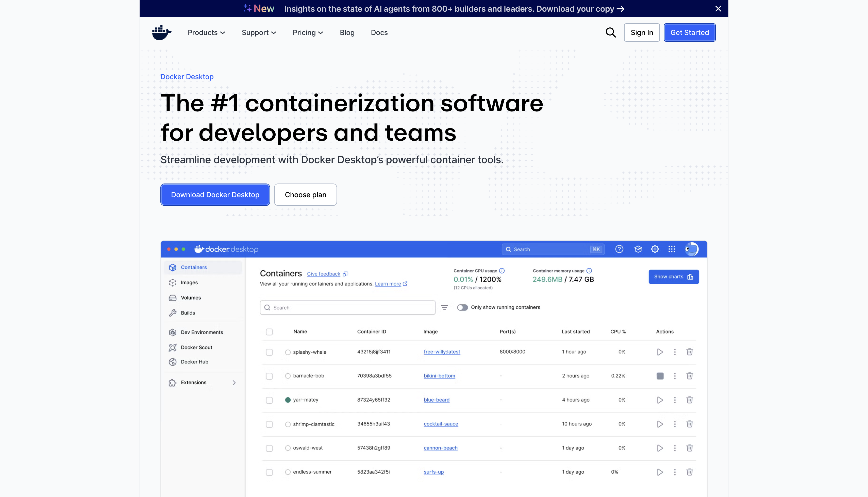Viewport: 868px width, 497px height.
Task: Click info icon next to Container memory usage
Action: [589, 271]
